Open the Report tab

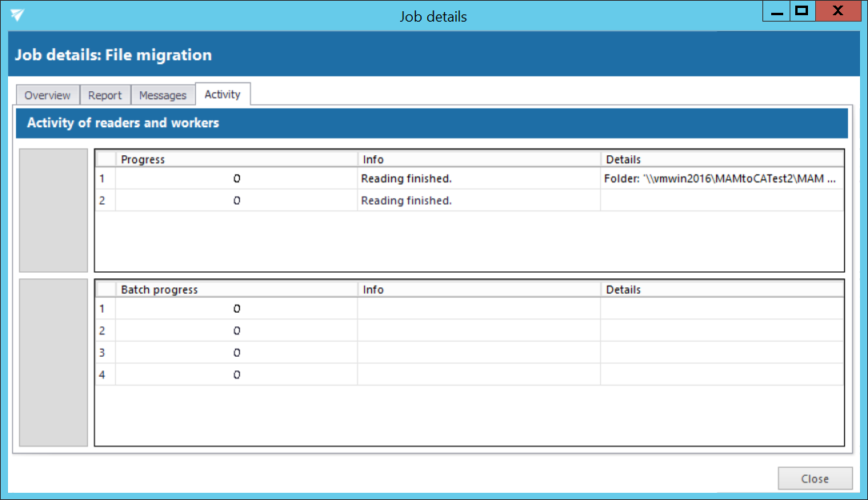pyautogui.click(x=105, y=95)
